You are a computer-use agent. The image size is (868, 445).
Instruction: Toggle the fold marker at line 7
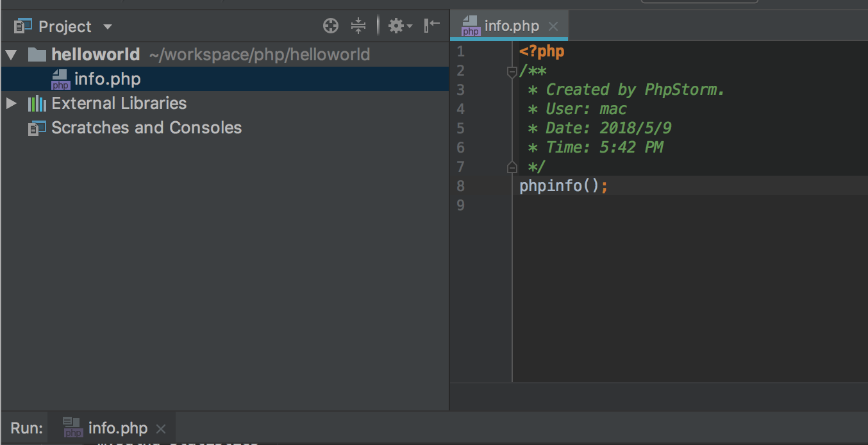coord(512,167)
